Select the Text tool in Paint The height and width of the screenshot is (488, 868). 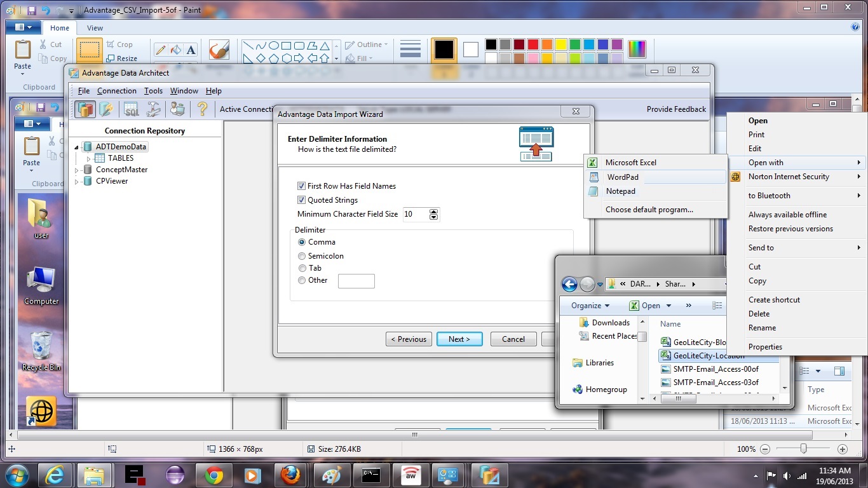coord(191,50)
